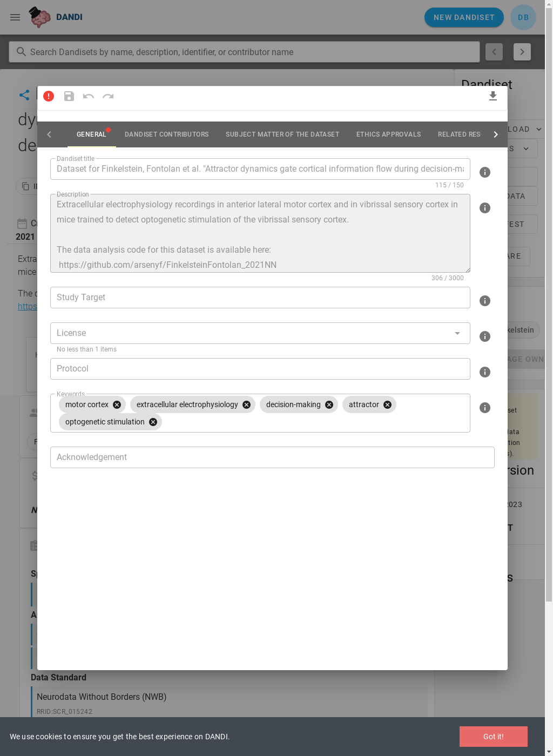Click the New Dandiset button
The width and height of the screenshot is (553, 756).
tap(464, 17)
